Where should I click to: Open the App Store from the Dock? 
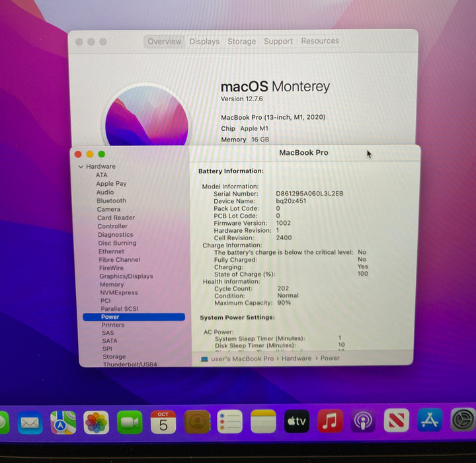(x=430, y=420)
